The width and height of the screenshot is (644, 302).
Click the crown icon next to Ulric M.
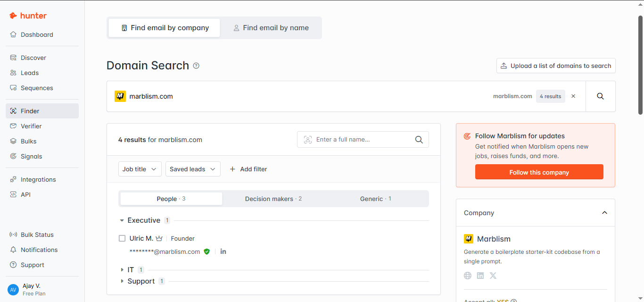159,238
